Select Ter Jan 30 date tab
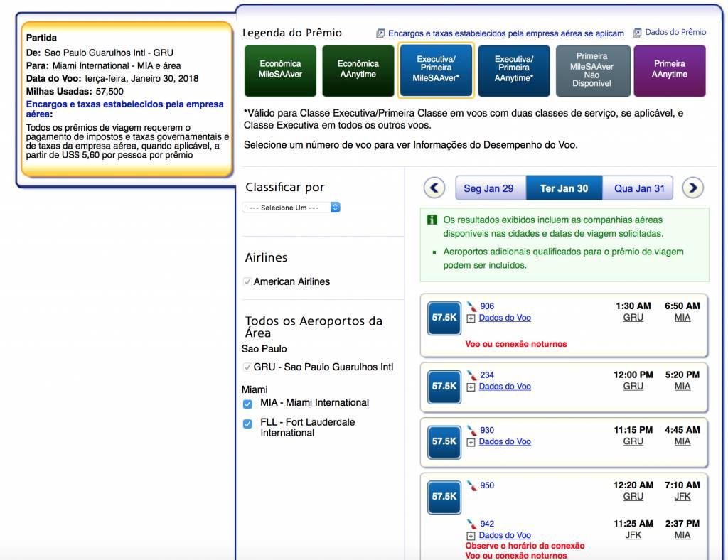This screenshot has width=728, height=560. pos(564,188)
